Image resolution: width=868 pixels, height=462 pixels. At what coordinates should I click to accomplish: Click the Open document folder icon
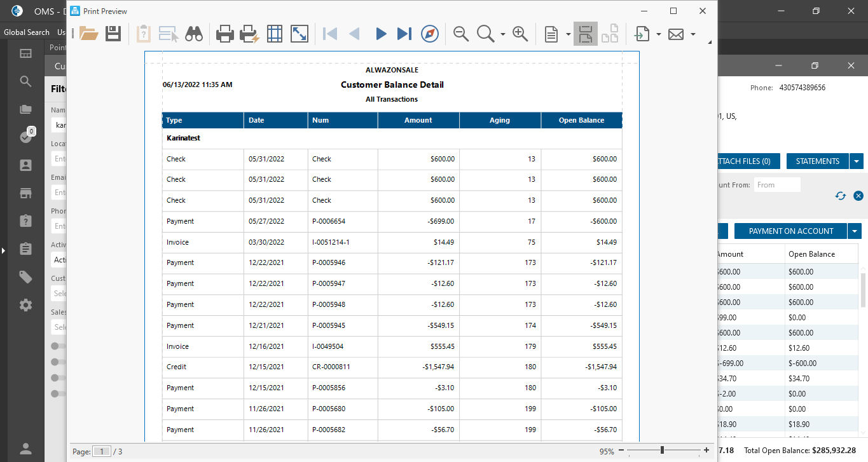point(88,34)
